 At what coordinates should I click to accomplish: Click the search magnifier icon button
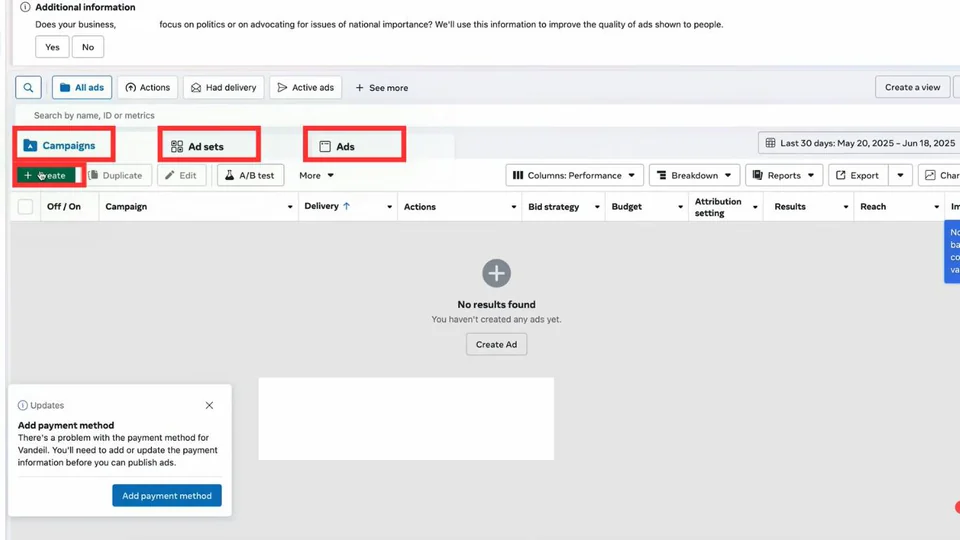coord(28,88)
